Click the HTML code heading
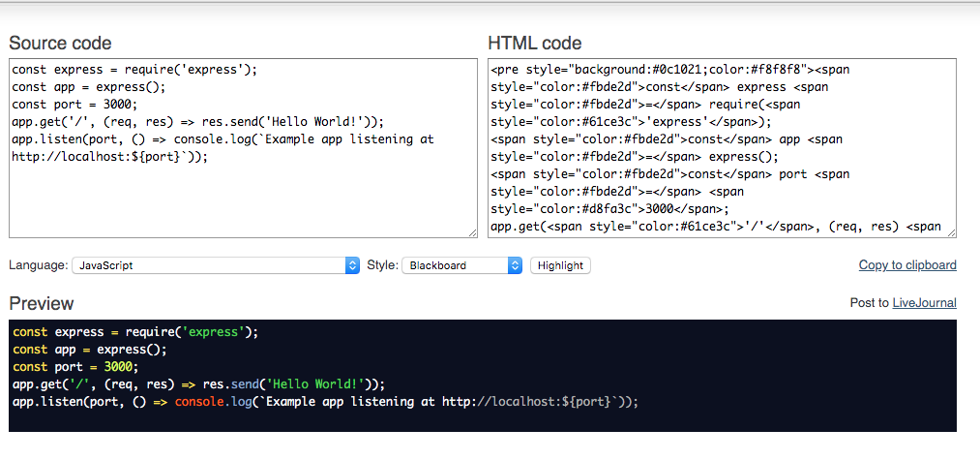 pos(534,44)
